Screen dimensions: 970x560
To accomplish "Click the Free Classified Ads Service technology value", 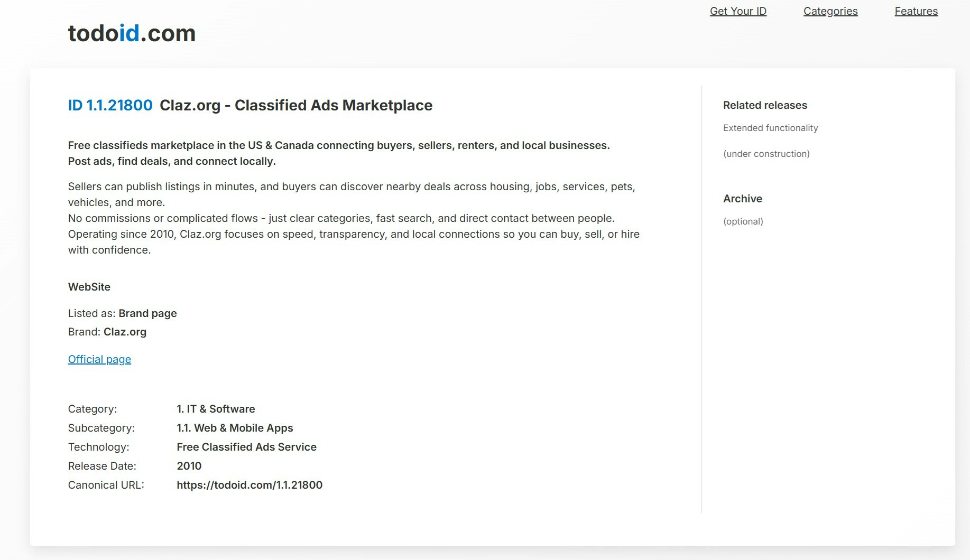I will pos(246,446).
